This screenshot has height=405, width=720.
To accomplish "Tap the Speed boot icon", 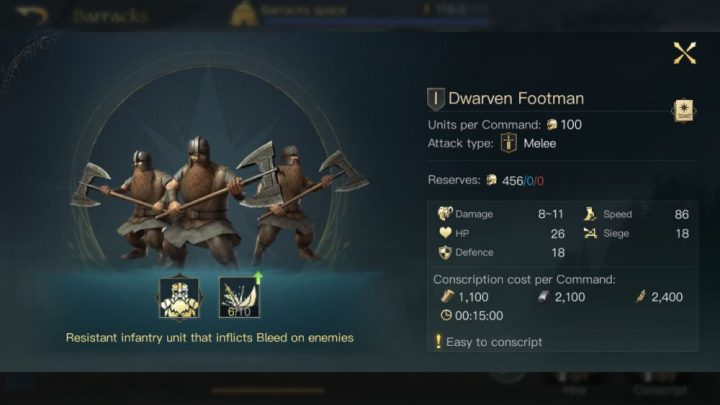I will coord(590,214).
